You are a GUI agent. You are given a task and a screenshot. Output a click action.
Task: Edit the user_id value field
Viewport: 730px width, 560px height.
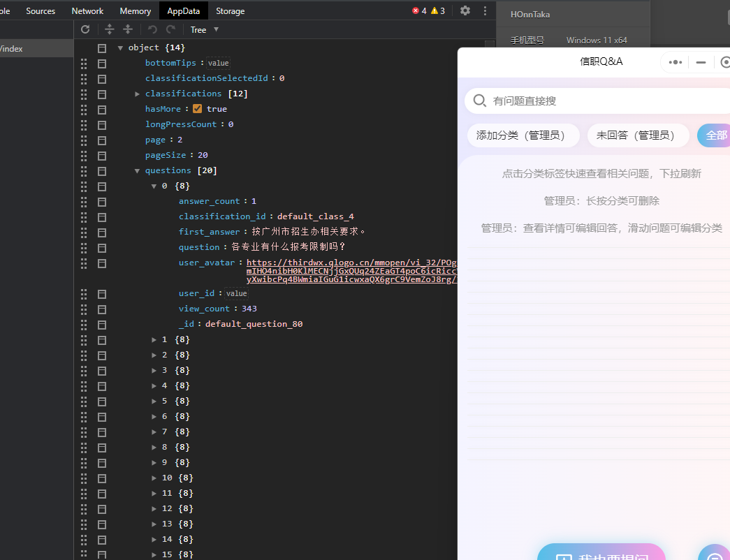click(237, 294)
